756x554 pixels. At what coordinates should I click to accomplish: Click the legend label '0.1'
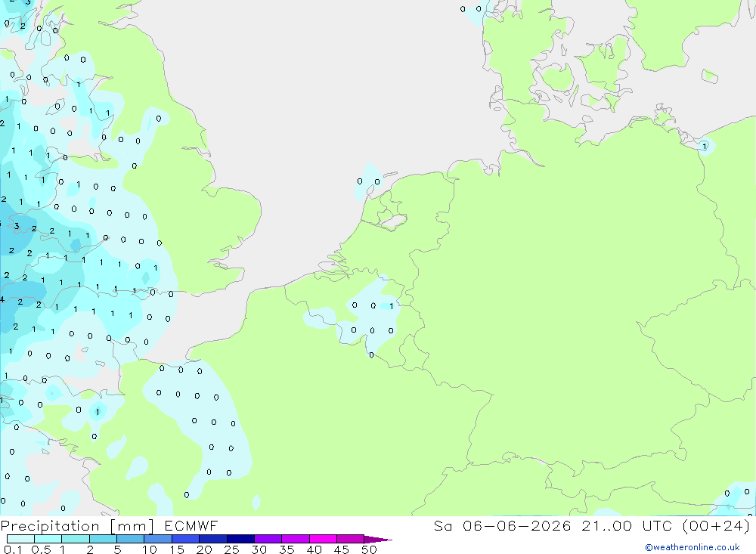click(13, 549)
